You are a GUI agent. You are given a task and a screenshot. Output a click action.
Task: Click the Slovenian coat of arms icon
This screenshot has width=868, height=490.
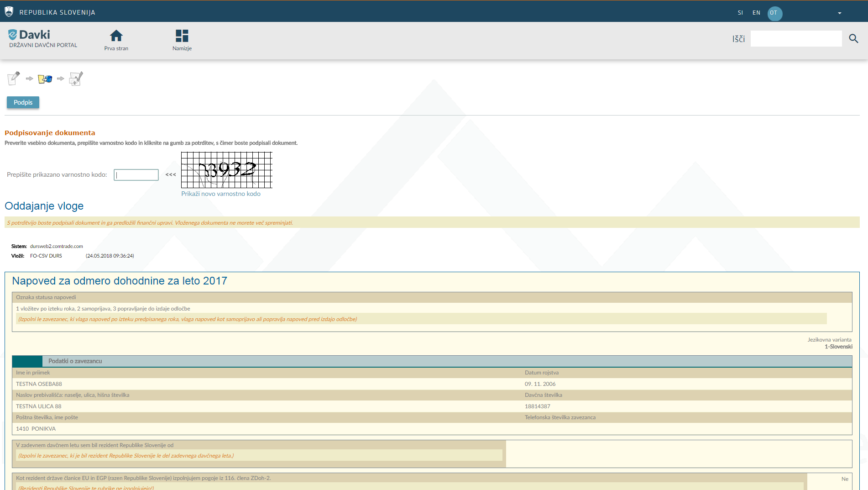9,12
